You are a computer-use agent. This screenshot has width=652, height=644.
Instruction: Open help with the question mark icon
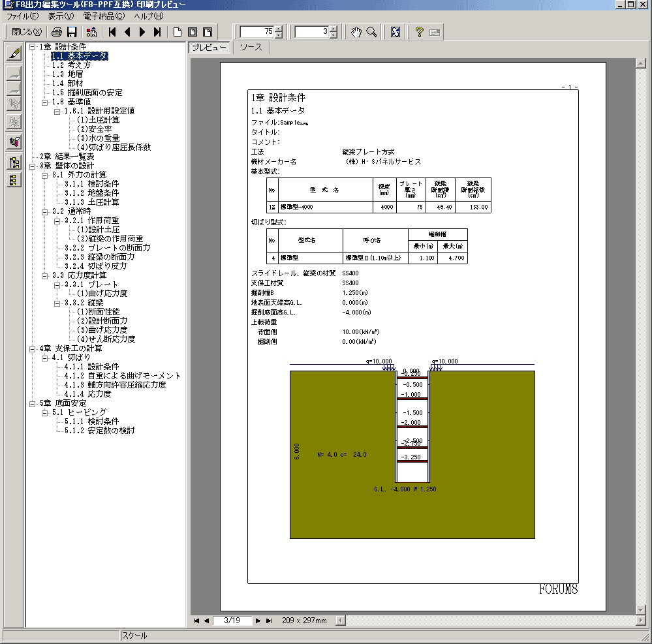(419, 32)
